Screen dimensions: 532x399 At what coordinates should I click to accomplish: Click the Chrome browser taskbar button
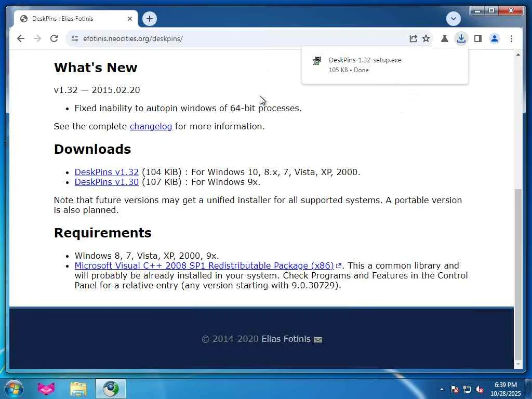pyautogui.click(x=111, y=389)
